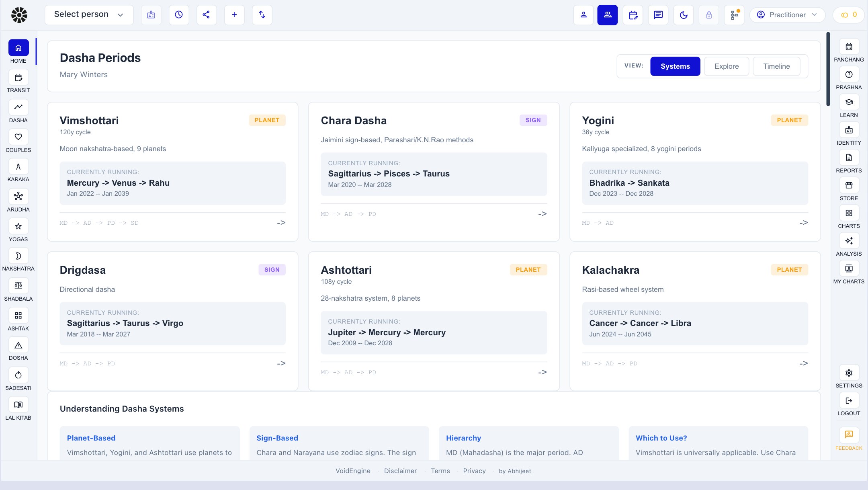Viewport: 868px width, 490px height.
Task: Switch to the Systems view tab
Action: (675, 66)
